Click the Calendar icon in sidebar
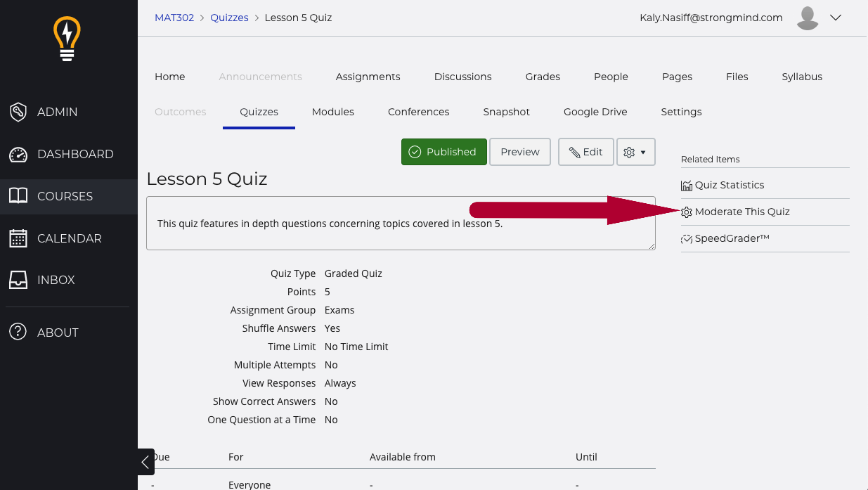The width and height of the screenshot is (868, 490). pyautogui.click(x=18, y=238)
